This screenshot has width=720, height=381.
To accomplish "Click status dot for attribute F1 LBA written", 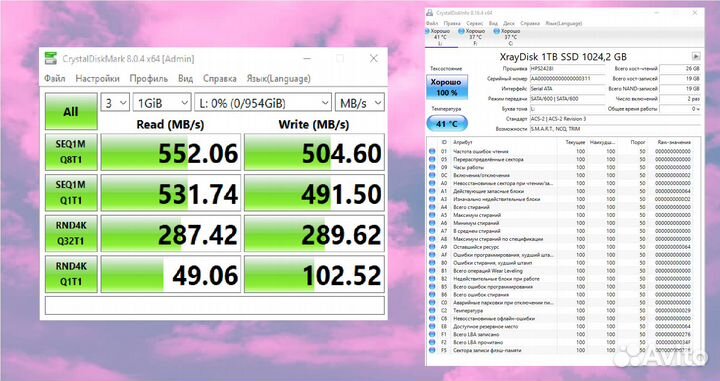I will click(432, 335).
